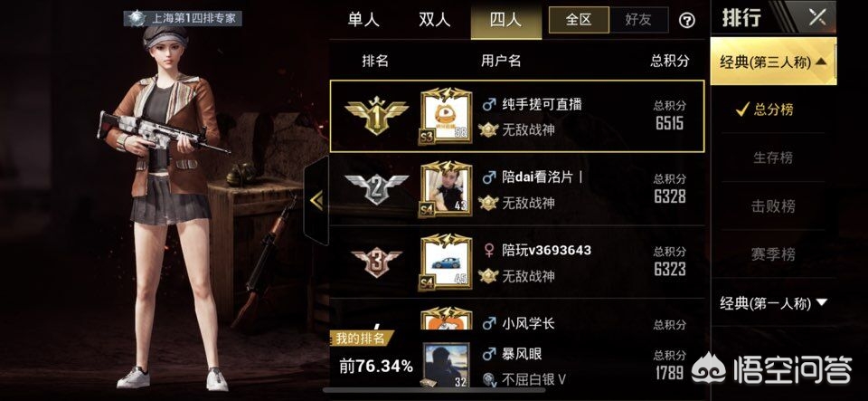Viewport: 868px width, 401px height.
Task: Click the bronze rank 3 winged badge
Action: coord(376,262)
